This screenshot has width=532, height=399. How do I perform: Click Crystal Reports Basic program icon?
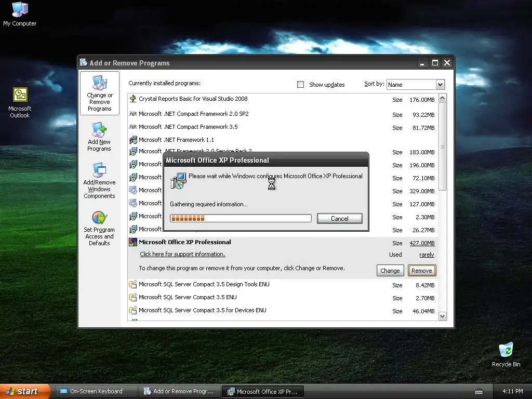coord(133,99)
